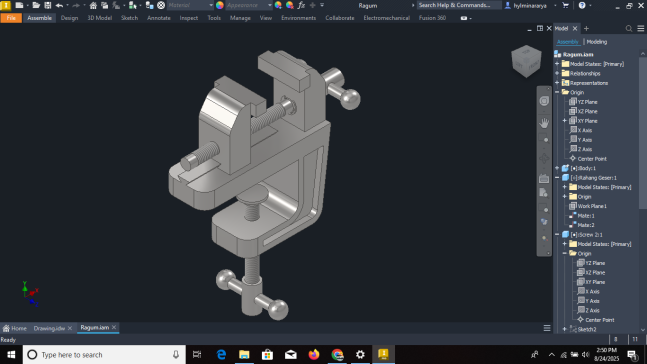
Task: Activate the Full Navigation Wheel
Action: tap(544, 101)
